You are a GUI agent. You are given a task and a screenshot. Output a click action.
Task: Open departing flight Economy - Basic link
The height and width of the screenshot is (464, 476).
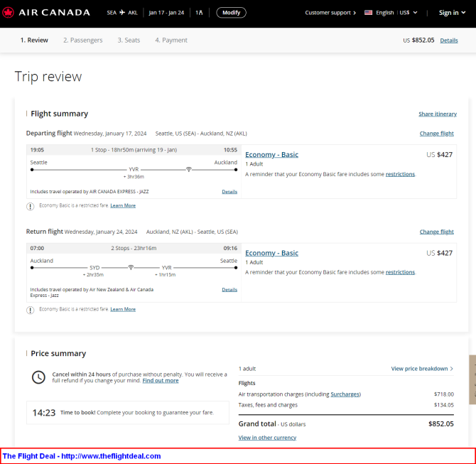[x=271, y=155]
